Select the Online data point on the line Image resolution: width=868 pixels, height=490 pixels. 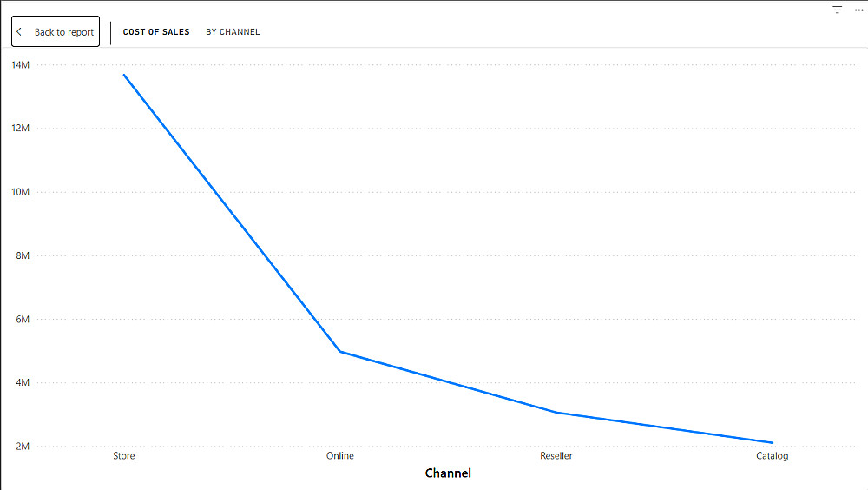pyautogui.click(x=339, y=351)
